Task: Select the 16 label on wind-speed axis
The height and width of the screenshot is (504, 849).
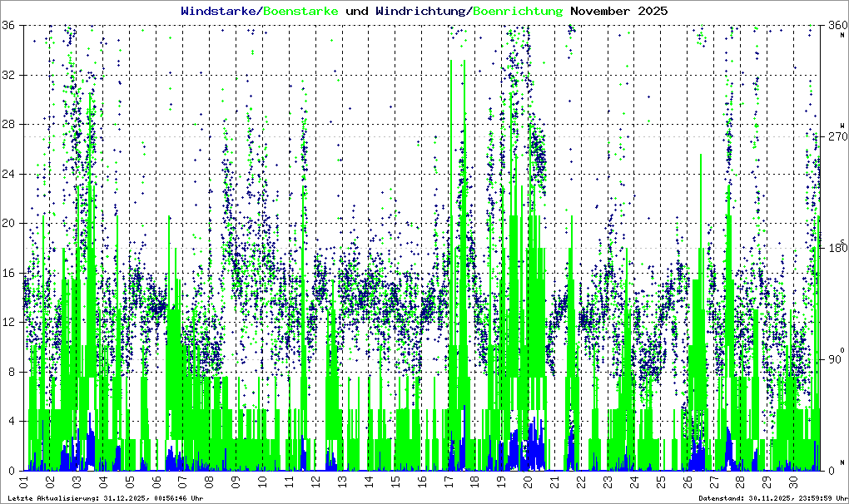Action: pos(8,273)
